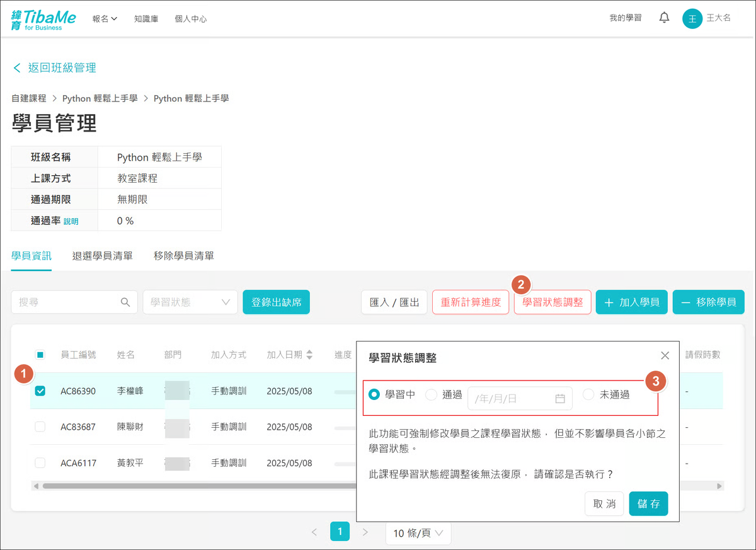This screenshot has width=756, height=550.
Task: Switch to the 移除學員清單 tab
Action: 183,256
